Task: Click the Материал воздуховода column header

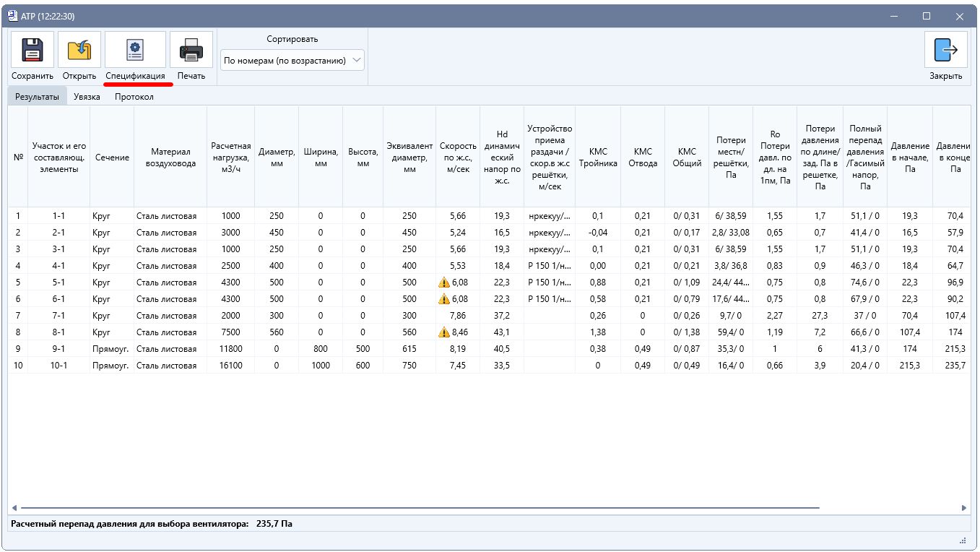Action: click(x=170, y=158)
